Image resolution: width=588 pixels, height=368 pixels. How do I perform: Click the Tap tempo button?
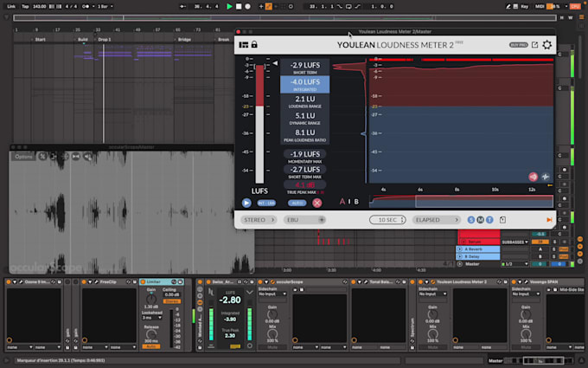[25, 6]
